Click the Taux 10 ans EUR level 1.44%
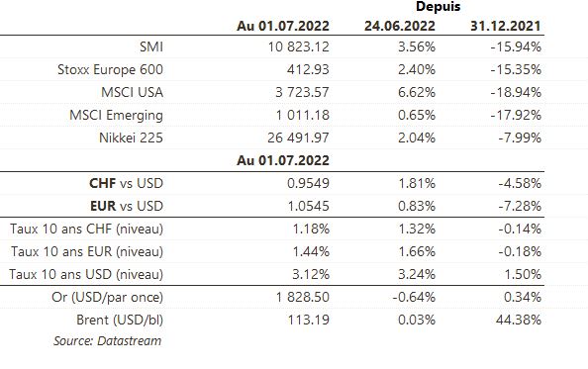 pyautogui.click(x=311, y=251)
